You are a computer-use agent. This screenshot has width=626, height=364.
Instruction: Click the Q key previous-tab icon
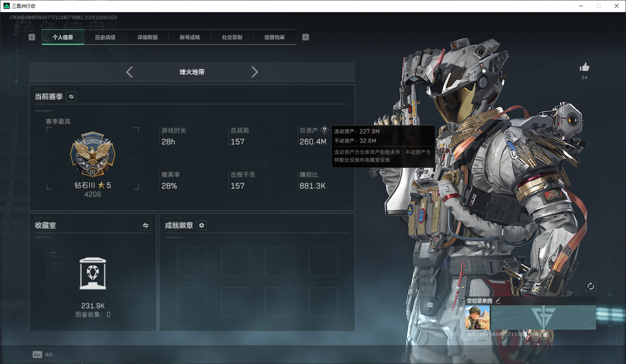click(x=32, y=37)
